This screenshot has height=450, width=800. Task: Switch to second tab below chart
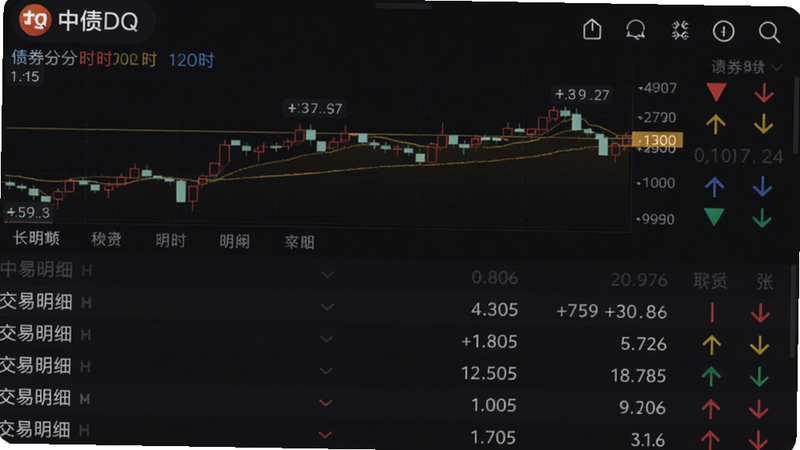coord(106,239)
